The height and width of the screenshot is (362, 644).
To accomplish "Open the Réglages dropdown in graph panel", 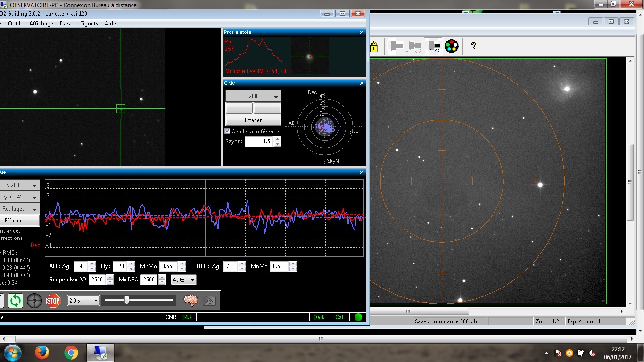I will (x=19, y=209).
